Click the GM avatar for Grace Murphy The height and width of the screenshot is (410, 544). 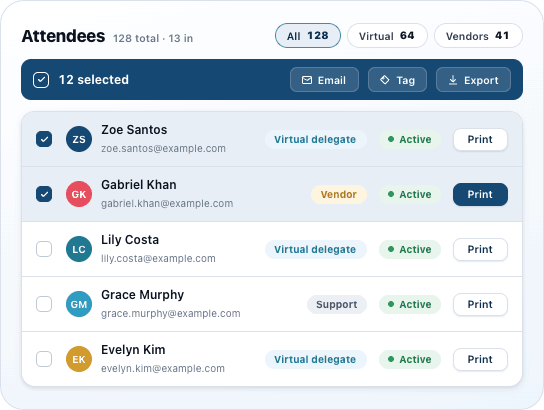(79, 304)
